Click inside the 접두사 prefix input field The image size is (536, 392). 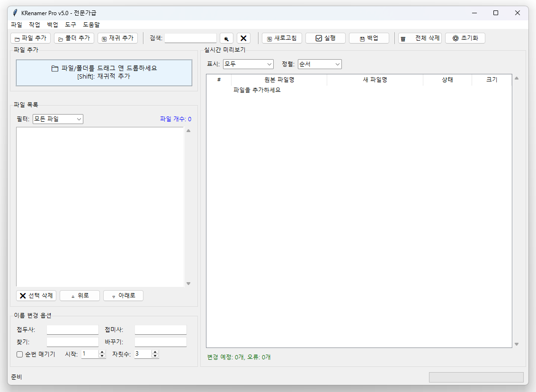tap(72, 330)
